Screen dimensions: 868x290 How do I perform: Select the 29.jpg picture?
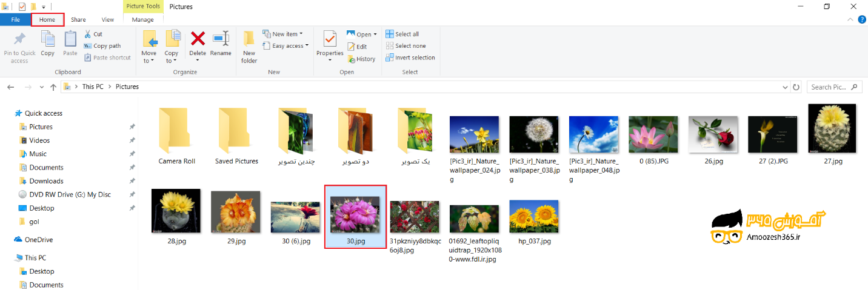click(x=236, y=218)
